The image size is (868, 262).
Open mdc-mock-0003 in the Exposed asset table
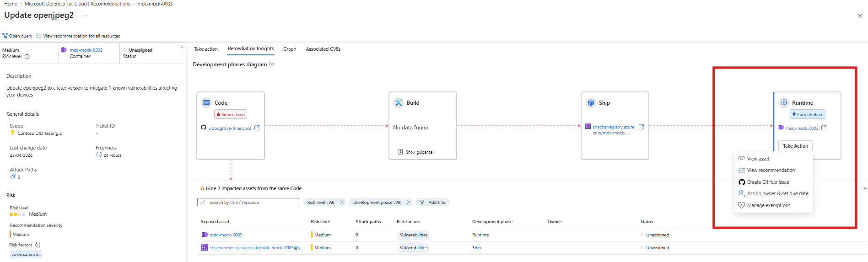tap(226, 235)
